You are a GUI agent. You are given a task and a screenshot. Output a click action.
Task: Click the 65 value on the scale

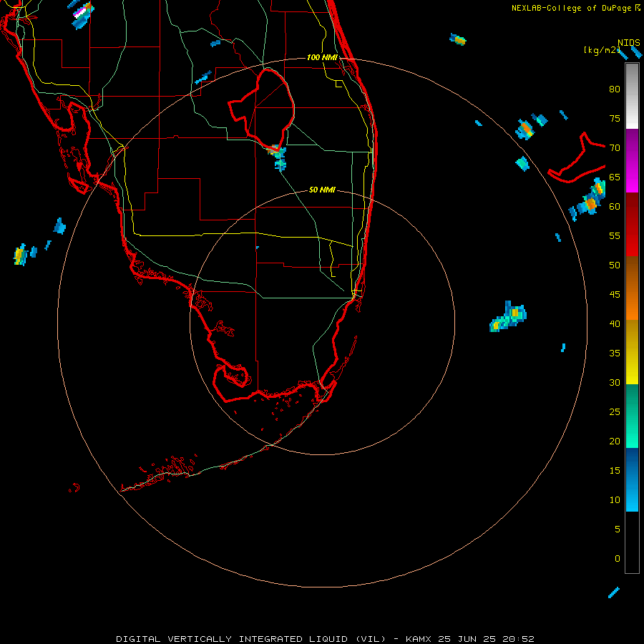pyautogui.click(x=615, y=177)
